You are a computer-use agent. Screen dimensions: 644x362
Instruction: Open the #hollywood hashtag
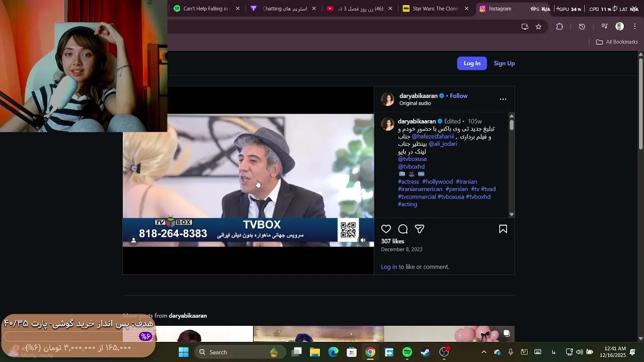(x=437, y=182)
